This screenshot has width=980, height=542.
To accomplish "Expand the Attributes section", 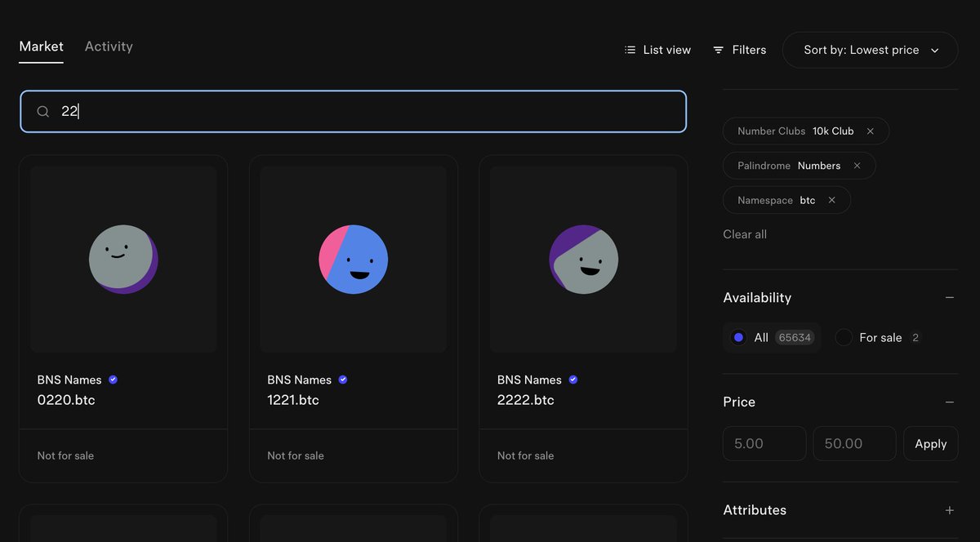I will pyautogui.click(x=950, y=510).
